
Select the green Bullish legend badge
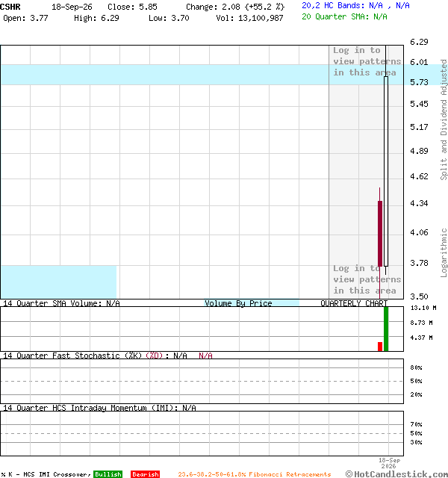(108, 474)
